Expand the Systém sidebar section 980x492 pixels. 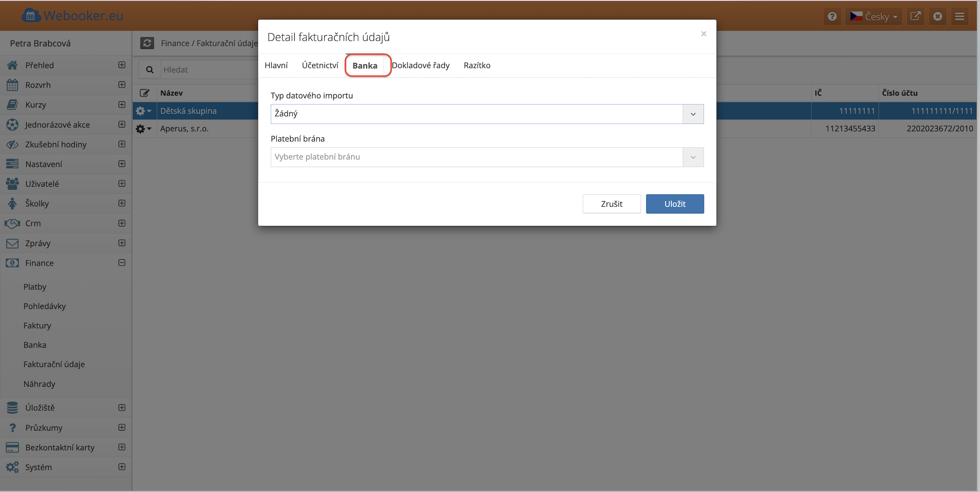tap(122, 467)
